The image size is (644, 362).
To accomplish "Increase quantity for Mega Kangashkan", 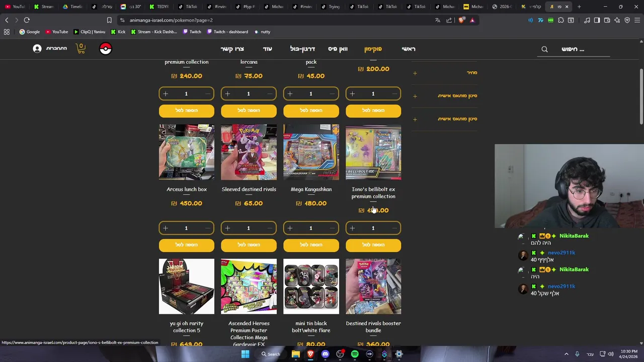I will [x=290, y=228].
